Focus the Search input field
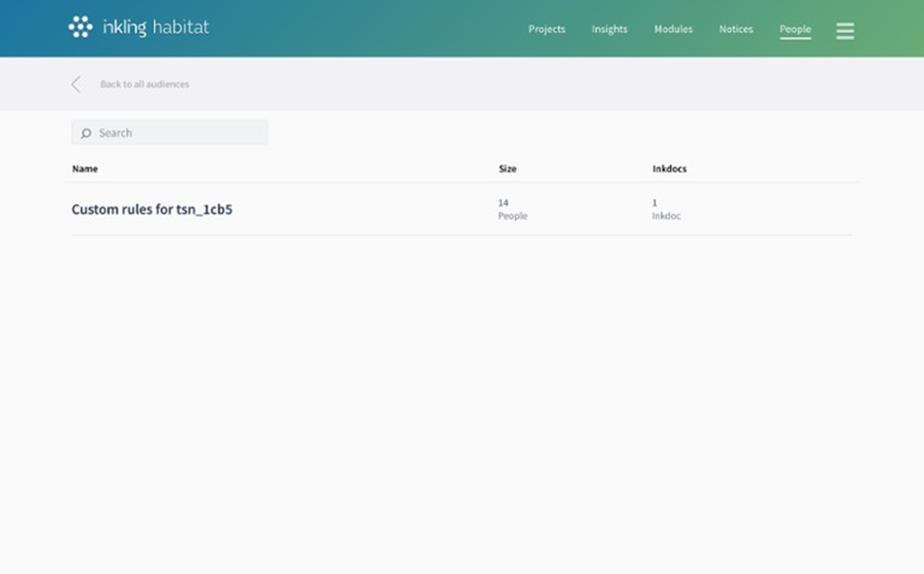The image size is (924, 574). tap(179, 133)
